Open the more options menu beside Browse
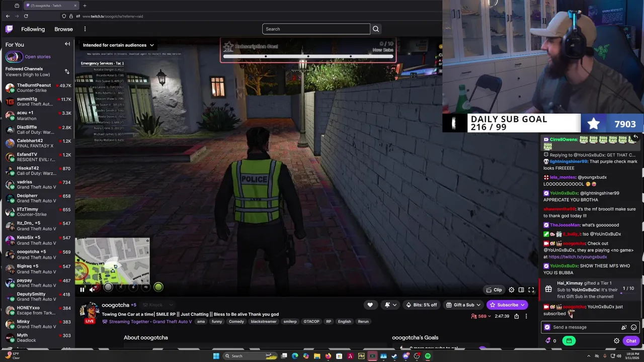 click(85, 29)
